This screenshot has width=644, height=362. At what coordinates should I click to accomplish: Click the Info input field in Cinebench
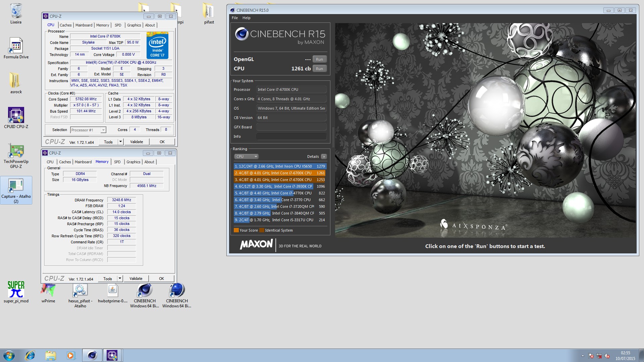291,136
